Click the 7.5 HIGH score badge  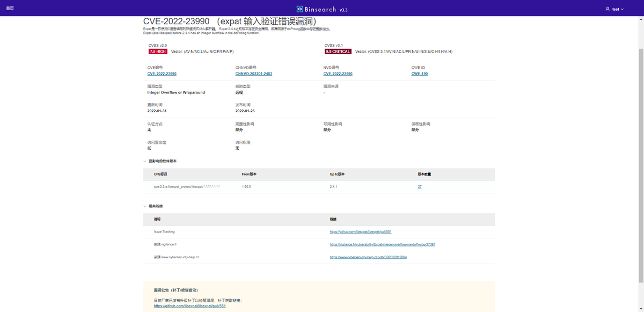pyautogui.click(x=158, y=52)
